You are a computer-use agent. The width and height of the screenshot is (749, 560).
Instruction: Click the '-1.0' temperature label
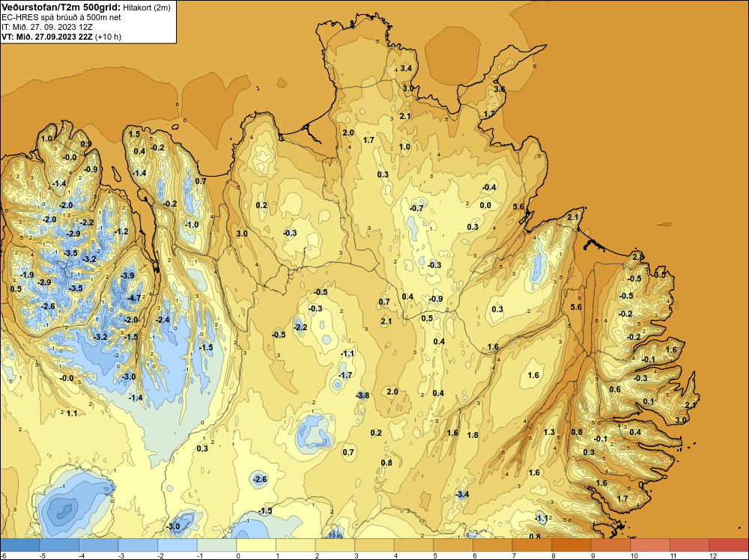[192, 225]
